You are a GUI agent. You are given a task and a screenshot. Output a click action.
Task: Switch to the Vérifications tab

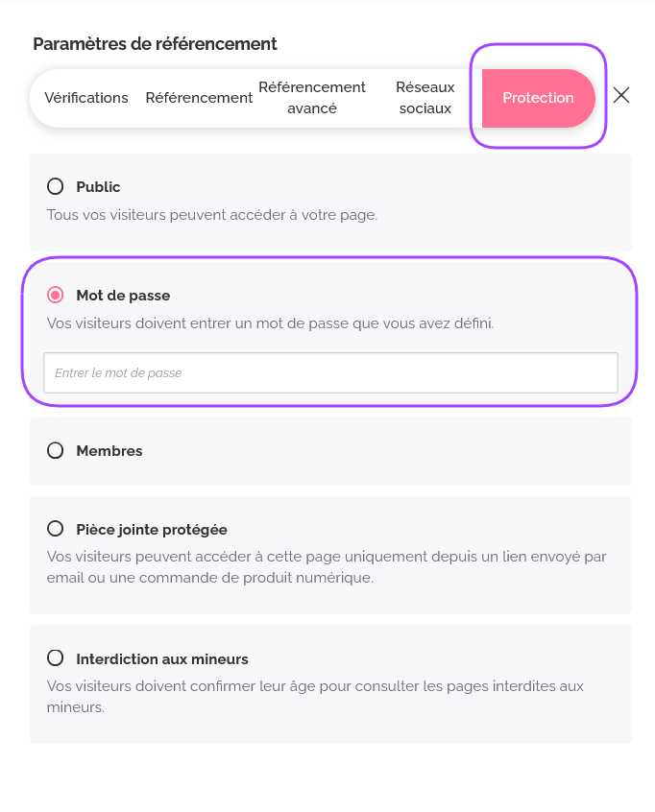(86, 98)
